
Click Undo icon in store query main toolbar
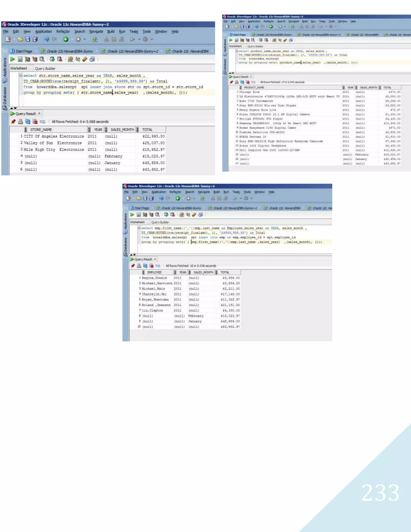(47, 39)
